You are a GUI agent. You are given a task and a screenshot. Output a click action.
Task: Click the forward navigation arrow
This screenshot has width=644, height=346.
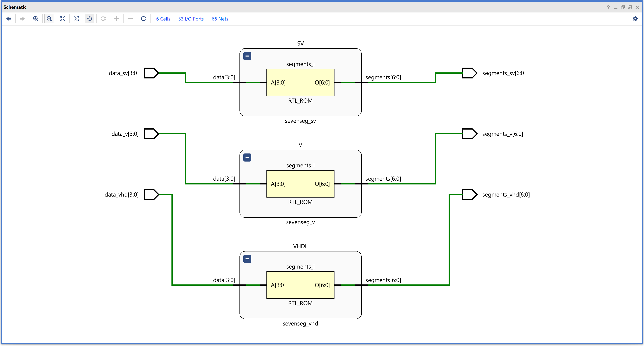(22, 19)
